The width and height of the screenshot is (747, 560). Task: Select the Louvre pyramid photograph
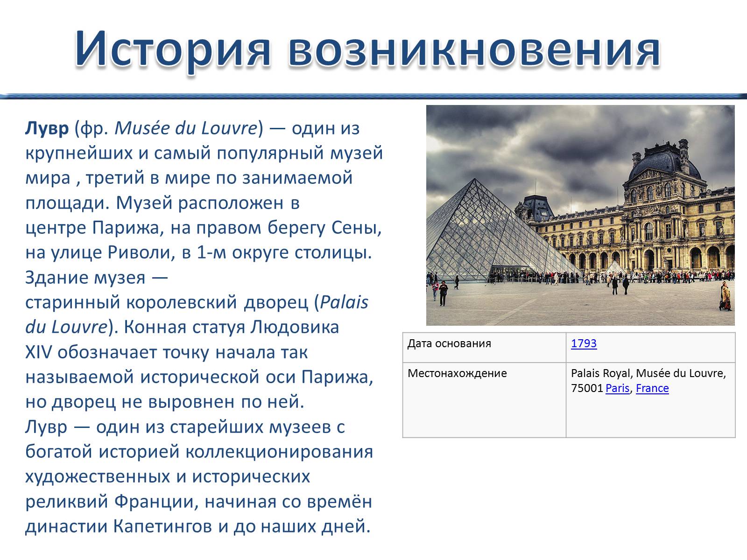[x=580, y=215]
